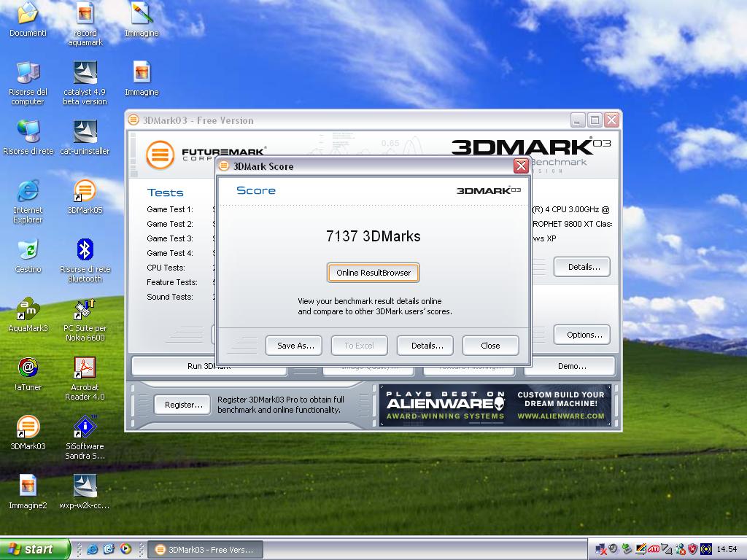Open PC Suite per Nokia 6600
This screenshot has height=560, width=747.
coord(85,311)
